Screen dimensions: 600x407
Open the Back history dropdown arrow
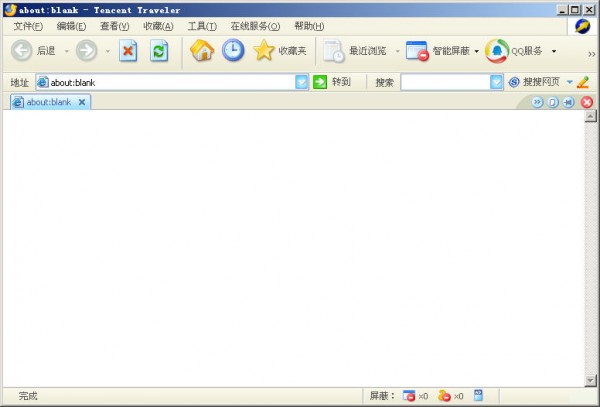tap(67, 51)
